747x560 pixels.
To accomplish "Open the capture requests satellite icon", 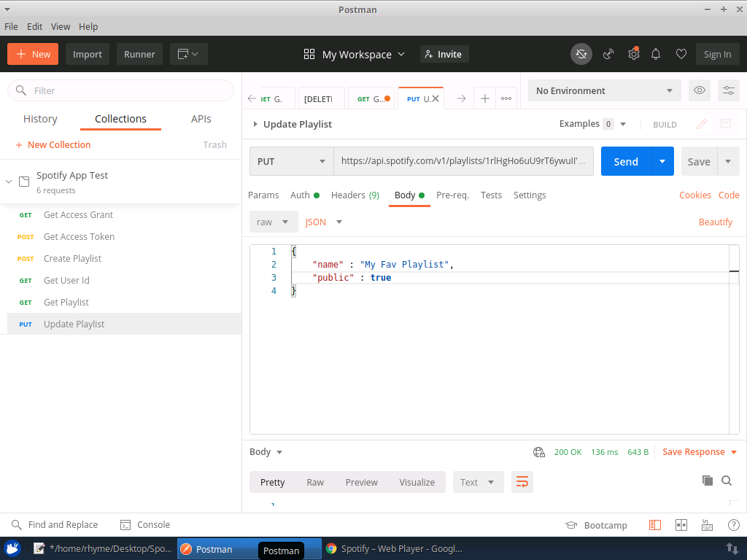I will 608,54.
